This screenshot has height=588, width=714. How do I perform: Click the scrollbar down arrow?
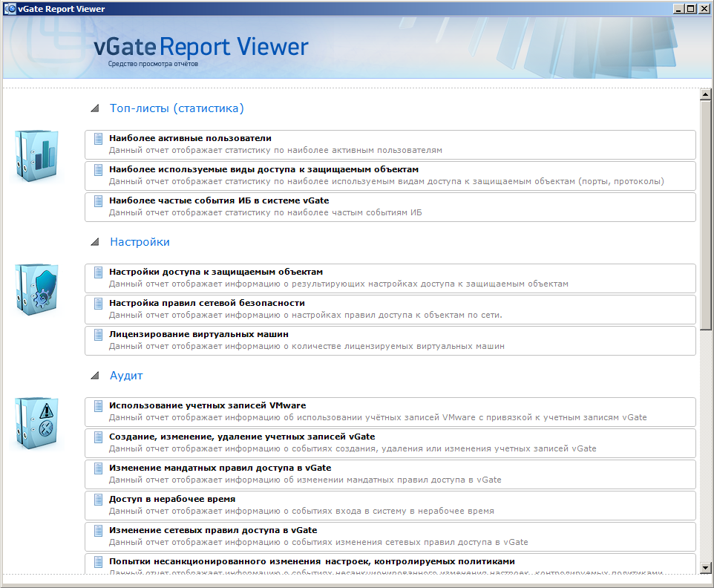[705, 567]
